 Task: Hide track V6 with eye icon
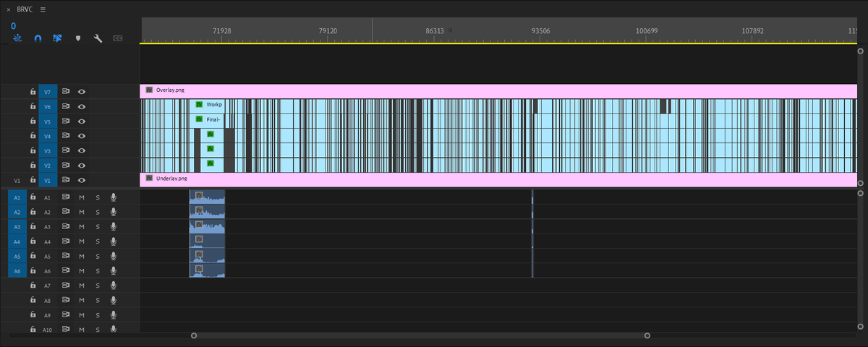pyautogui.click(x=82, y=106)
